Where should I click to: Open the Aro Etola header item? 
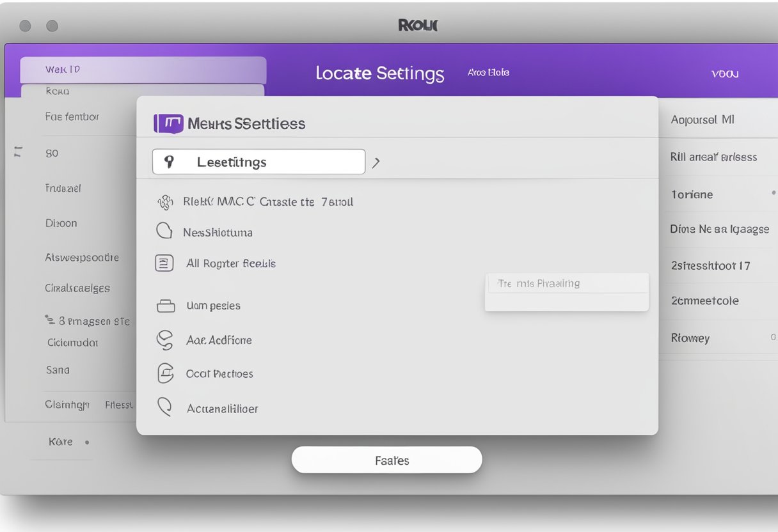click(488, 73)
